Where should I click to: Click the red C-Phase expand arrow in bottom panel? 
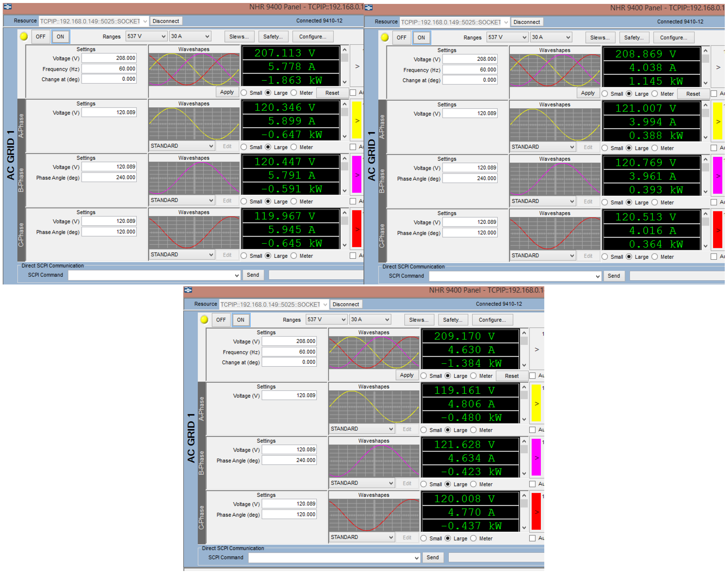pyautogui.click(x=537, y=512)
